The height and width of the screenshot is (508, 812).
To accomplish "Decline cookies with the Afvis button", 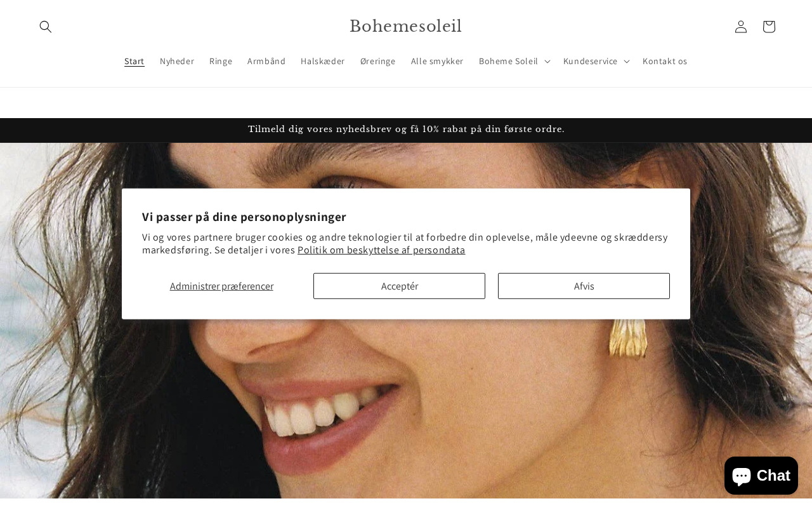I will point(584,286).
